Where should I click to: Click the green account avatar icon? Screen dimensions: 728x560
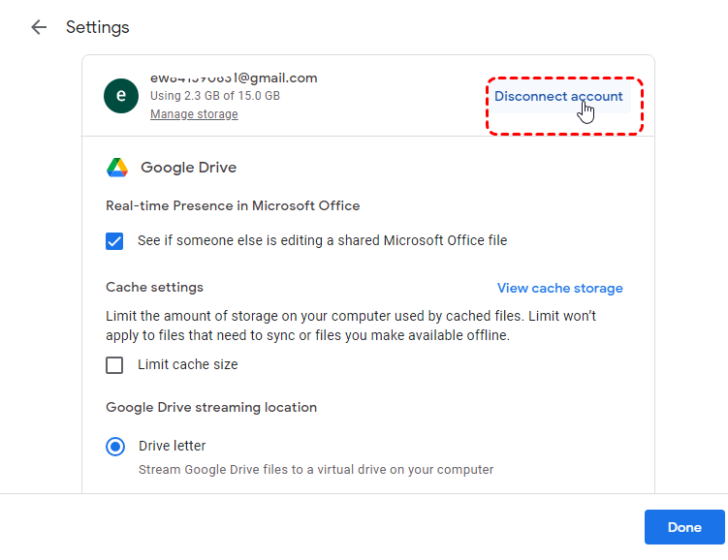point(121,95)
